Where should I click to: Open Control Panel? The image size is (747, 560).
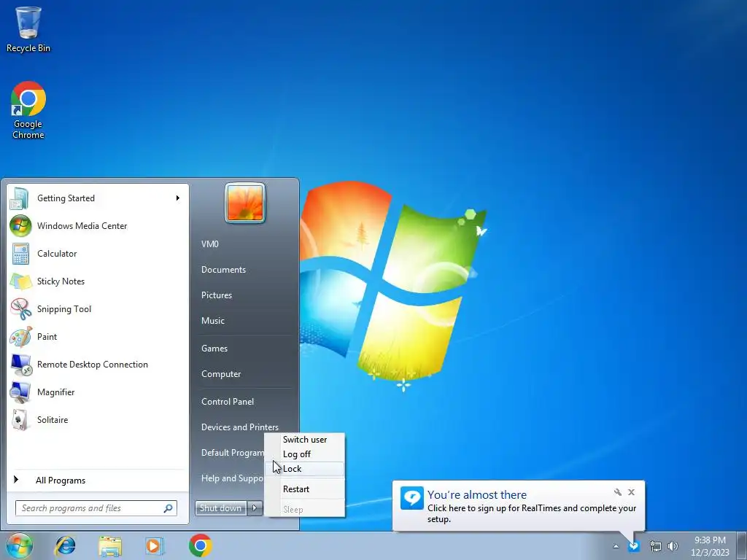[x=228, y=402]
